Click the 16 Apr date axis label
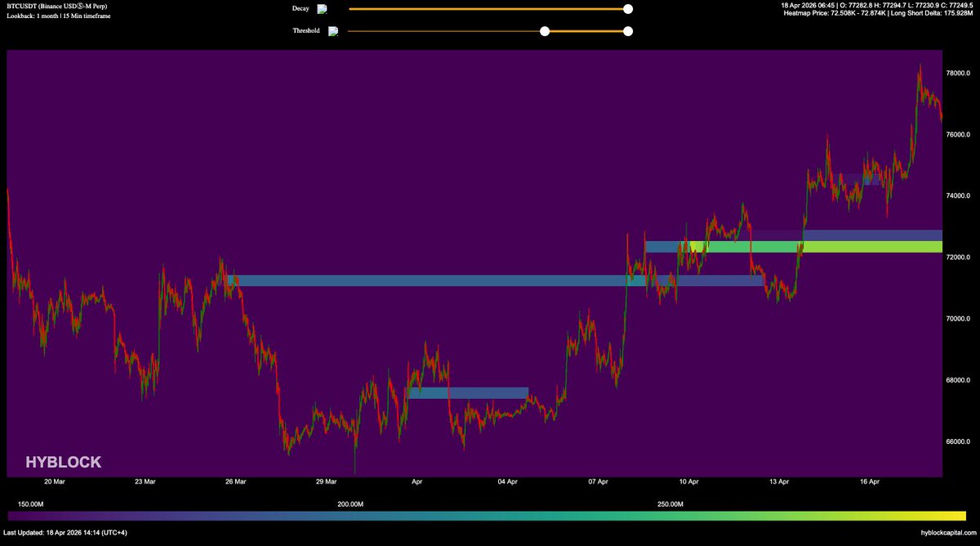The width and height of the screenshot is (980, 546). pyautogui.click(x=870, y=482)
